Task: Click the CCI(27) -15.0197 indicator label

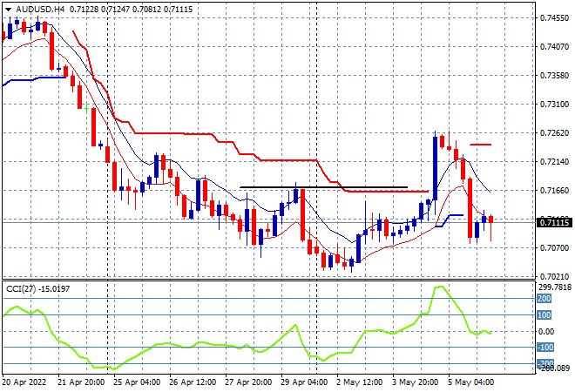Action: coord(37,289)
